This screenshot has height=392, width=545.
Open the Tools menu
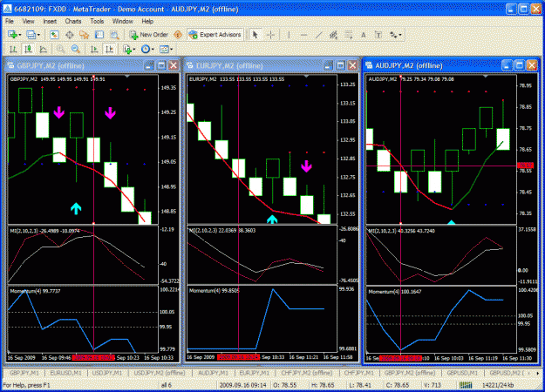point(97,21)
